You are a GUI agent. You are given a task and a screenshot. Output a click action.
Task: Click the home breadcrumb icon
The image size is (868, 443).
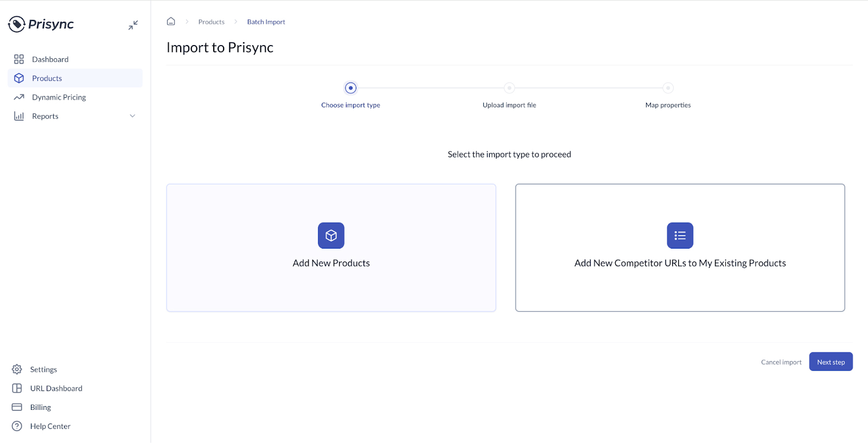pos(171,22)
